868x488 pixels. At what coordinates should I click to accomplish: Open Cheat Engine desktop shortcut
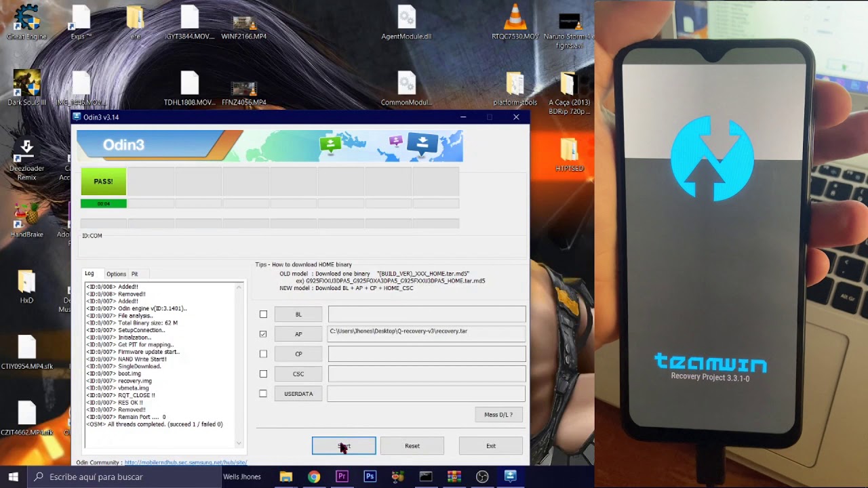(x=26, y=22)
